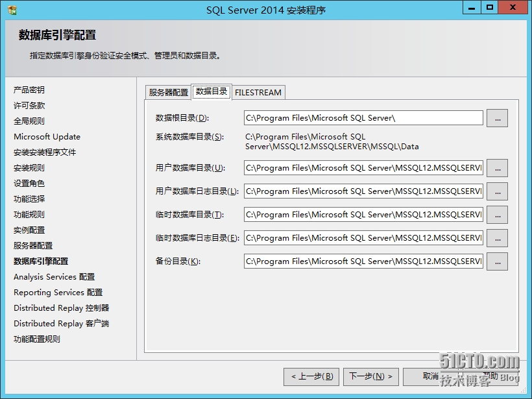
Task: Select the 产品密钥 step in sidebar
Action: pyautogui.click(x=29, y=90)
